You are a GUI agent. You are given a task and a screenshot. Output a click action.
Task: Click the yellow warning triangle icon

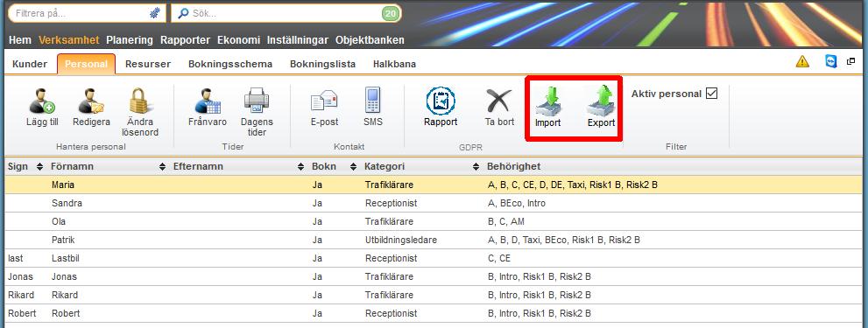pos(802,61)
